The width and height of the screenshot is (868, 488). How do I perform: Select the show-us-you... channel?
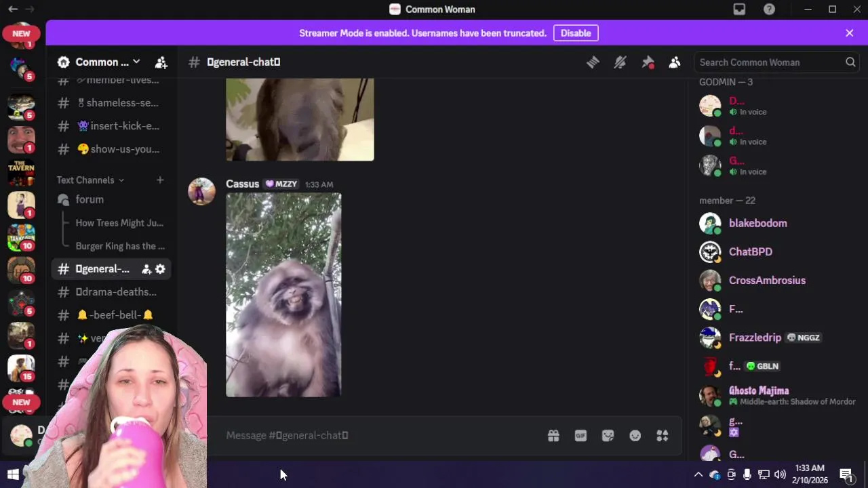[111, 149]
